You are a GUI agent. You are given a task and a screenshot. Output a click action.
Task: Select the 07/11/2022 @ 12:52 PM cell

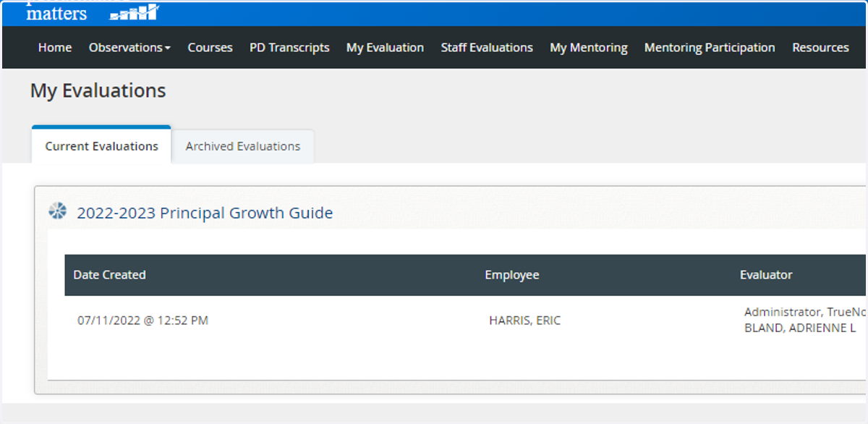142,320
